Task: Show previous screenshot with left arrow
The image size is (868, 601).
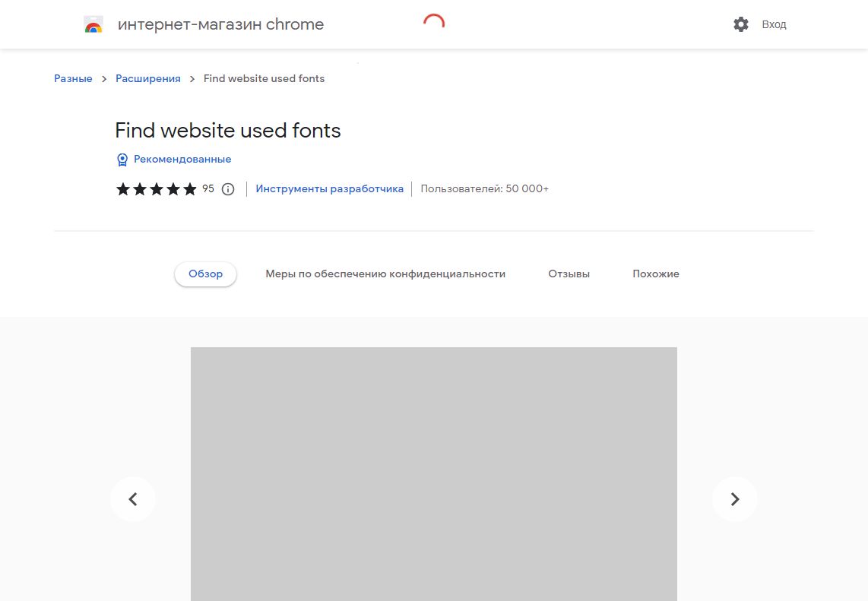Action: coord(133,499)
